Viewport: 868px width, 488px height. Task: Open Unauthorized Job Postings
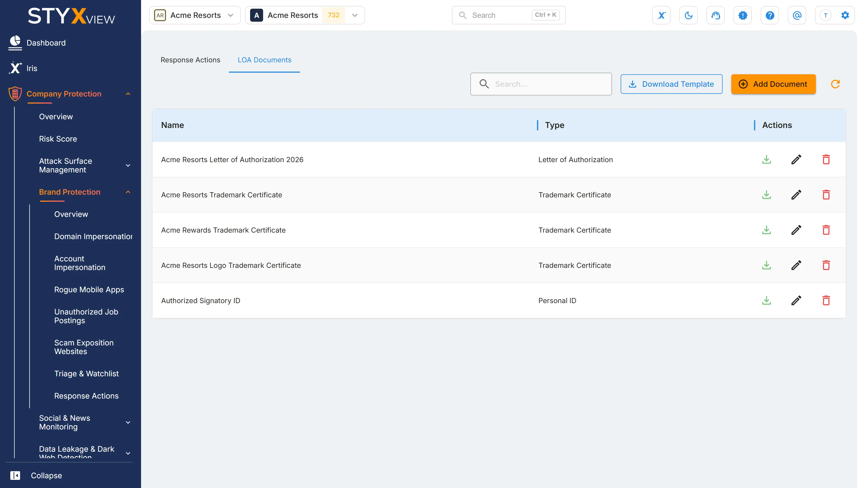tap(86, 316)
